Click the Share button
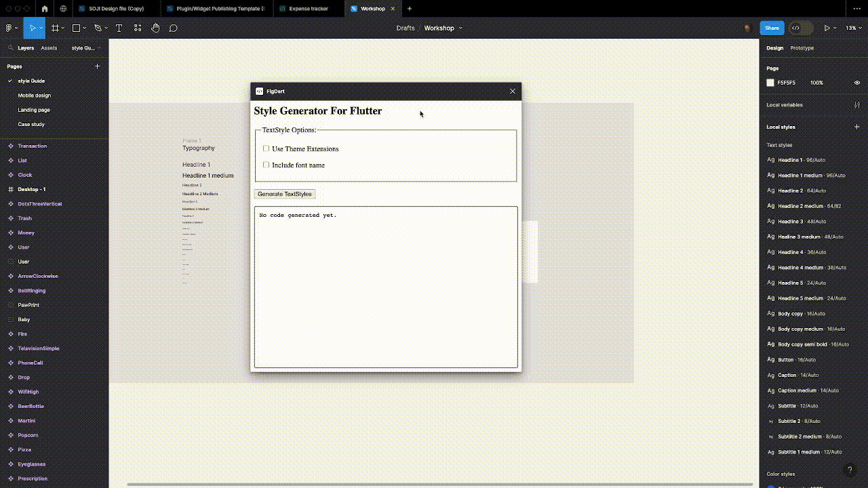The width and height of the screenshot is (868, 488). point(772,28)
